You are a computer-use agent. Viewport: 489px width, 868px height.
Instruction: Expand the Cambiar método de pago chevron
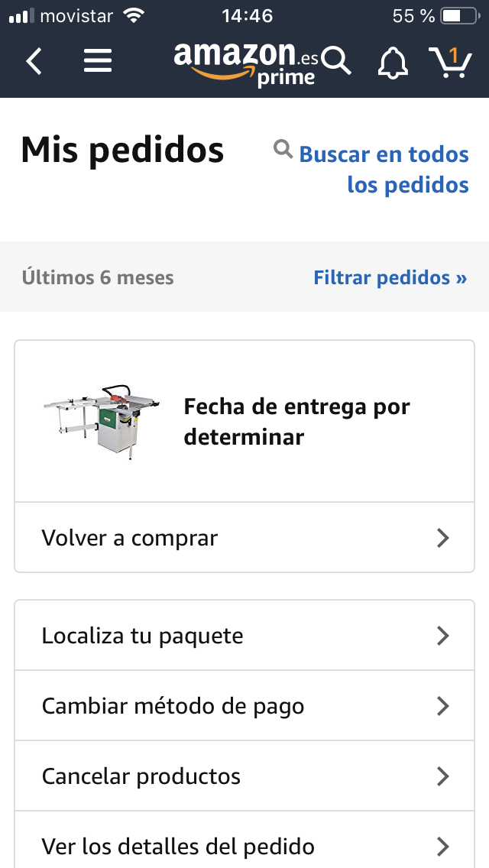(x=442, y=706)
